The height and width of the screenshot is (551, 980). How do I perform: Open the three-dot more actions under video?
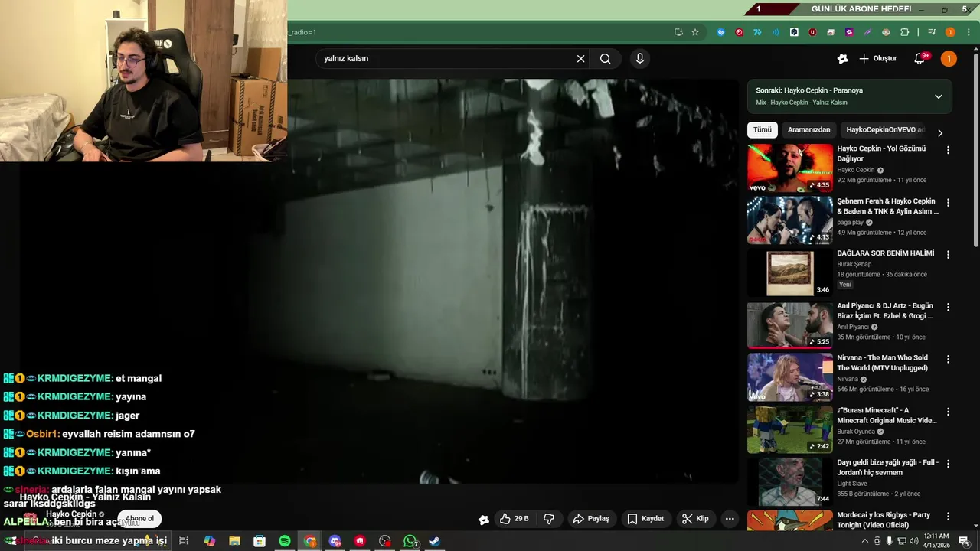pos(730,519)
